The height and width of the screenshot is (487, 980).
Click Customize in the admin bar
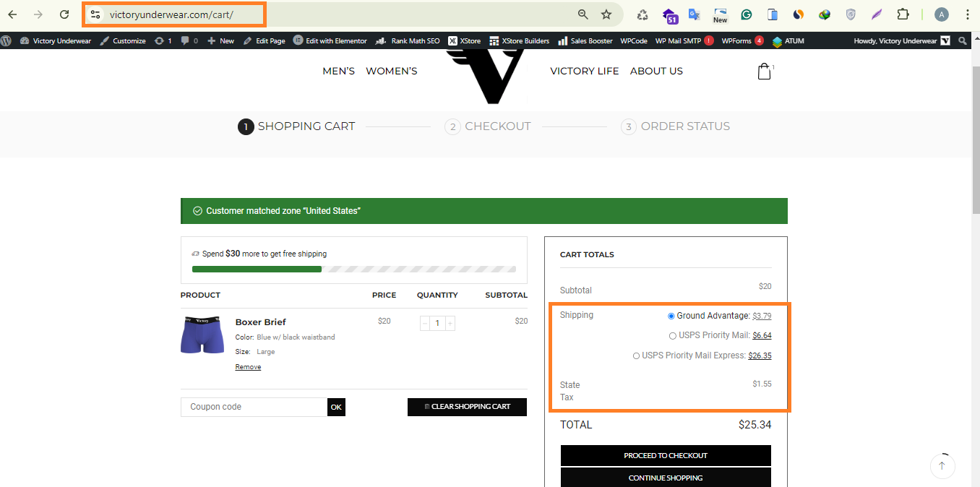tap(123, 40)
